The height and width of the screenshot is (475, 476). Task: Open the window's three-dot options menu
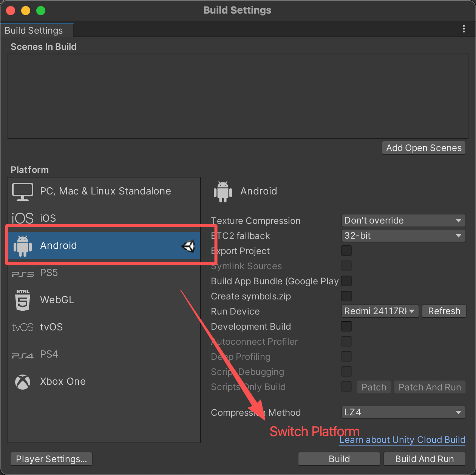[x=464, y=29]
